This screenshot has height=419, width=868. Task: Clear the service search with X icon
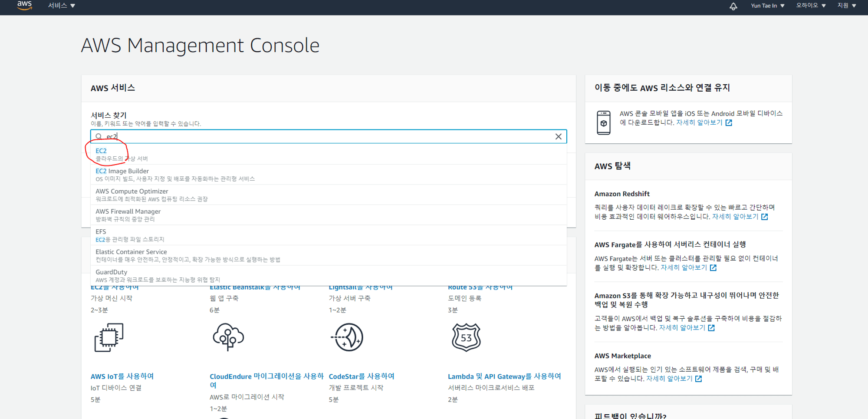pos(558,136)
